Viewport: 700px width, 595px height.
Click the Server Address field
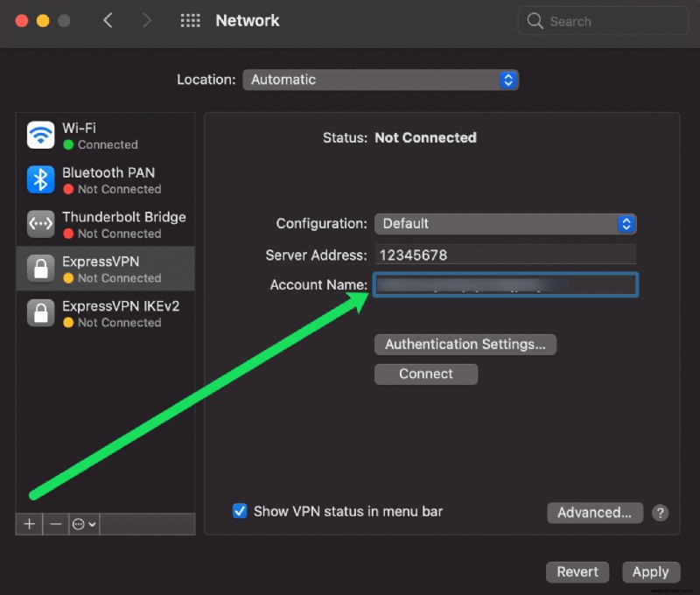(x=506, y=255)
